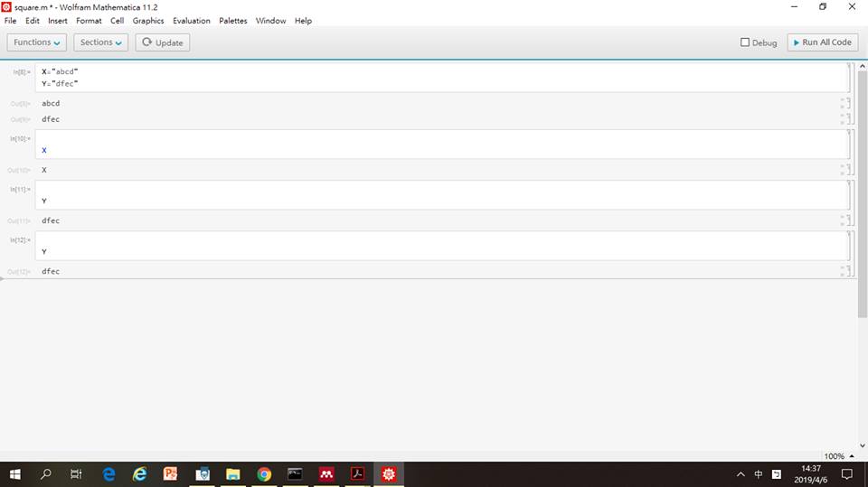This screenshot has width=868, height=487.
Task: Open the Palettes menu
Action: (x=233, y=21)
